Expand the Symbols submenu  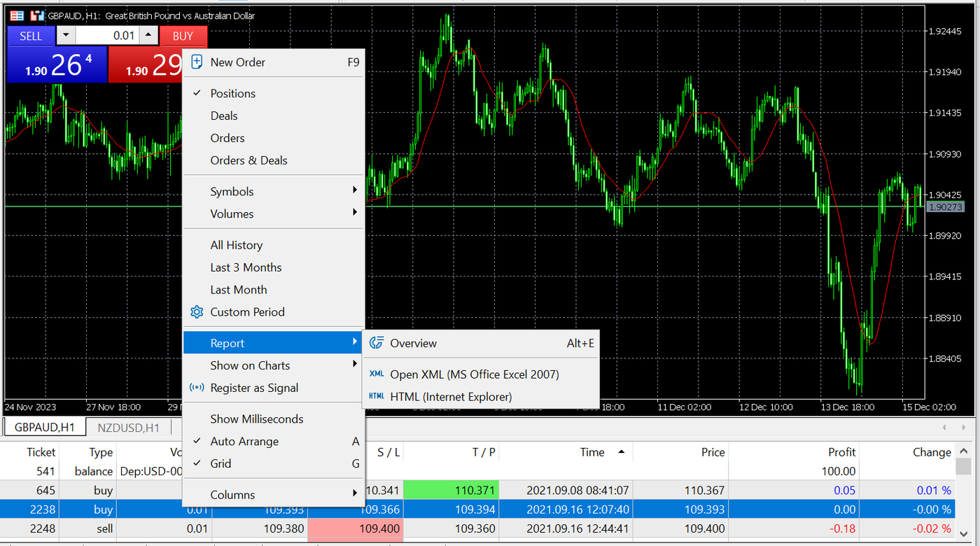tap(232, 190)
